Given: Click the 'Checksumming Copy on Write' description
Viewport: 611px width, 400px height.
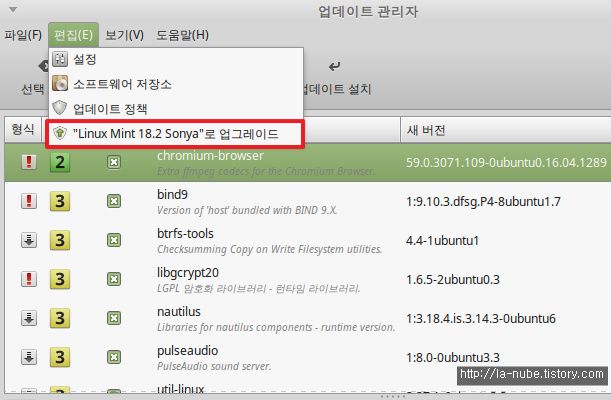Looking at the screenshot, I should coord(270,249).
